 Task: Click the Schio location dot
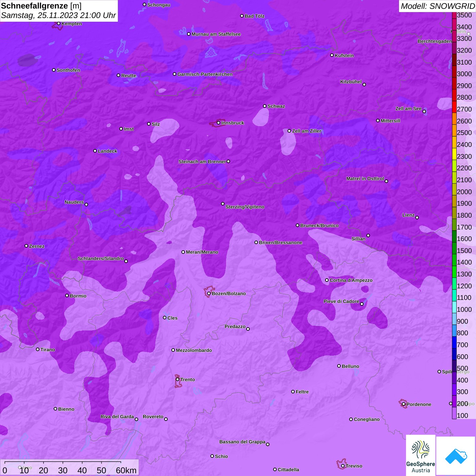pyautogui.click(x=212, y=456)
